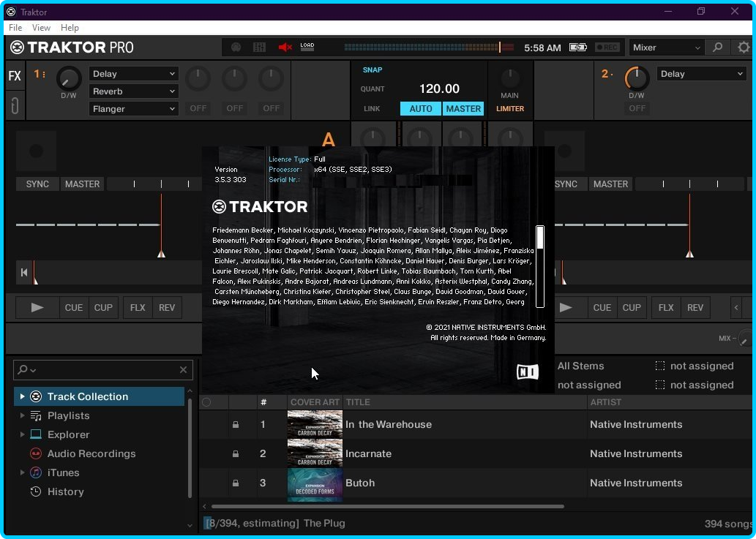Click the iTunes music note icon
Screen dimensions: 756x539
(x=36, y=472)
